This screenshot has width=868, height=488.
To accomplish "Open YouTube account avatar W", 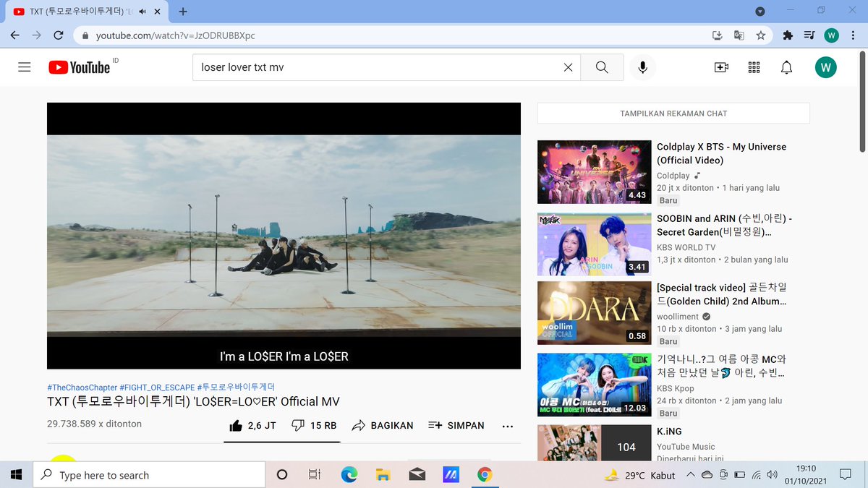I will pyautogui.click(x=825, y=67).
